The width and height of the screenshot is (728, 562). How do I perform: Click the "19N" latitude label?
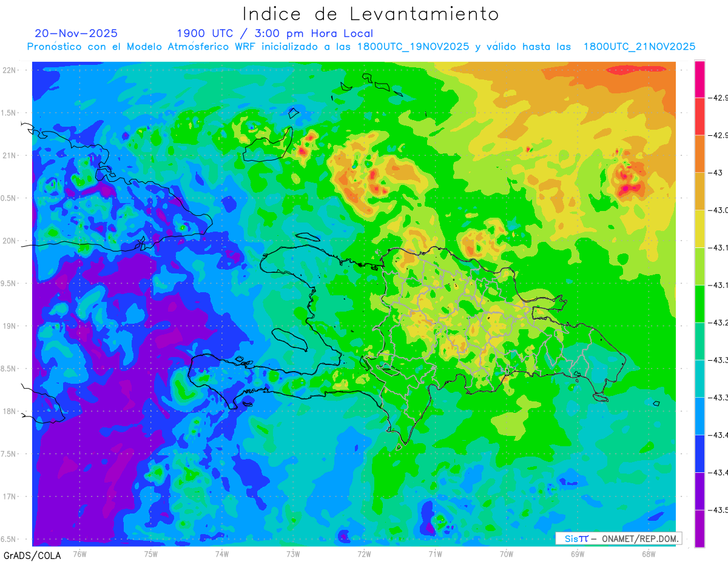[8, 326]
